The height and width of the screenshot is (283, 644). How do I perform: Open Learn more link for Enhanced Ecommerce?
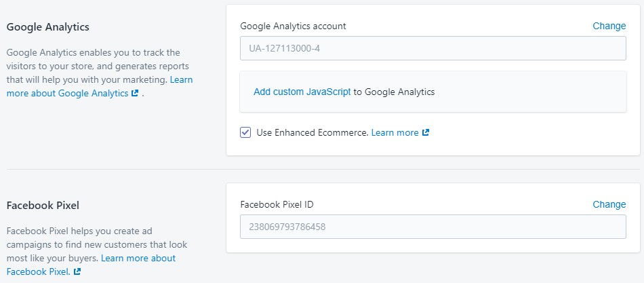pyautogui.click(x=395, y=132)
